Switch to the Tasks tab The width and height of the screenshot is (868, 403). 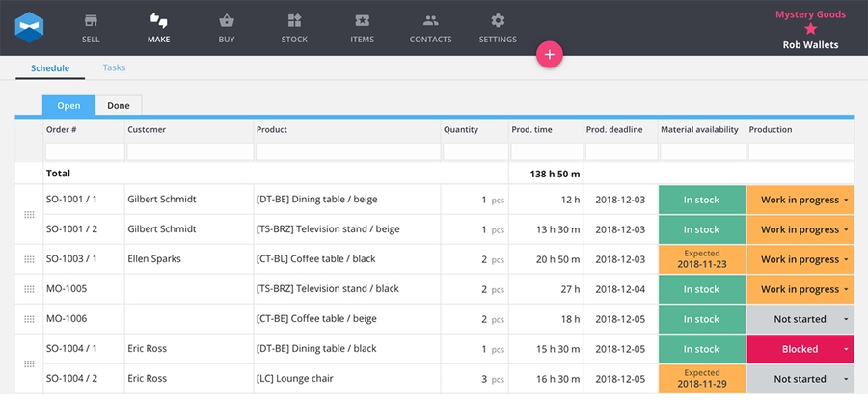pos(114,67)
